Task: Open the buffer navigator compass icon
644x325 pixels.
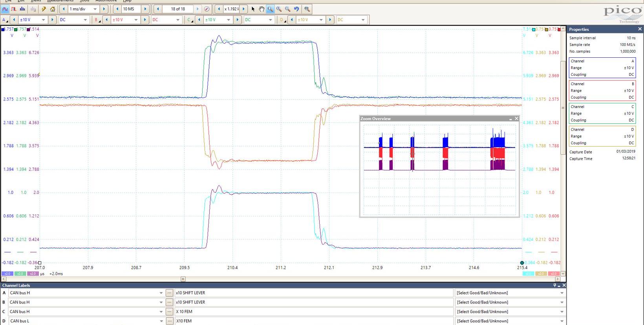Action: click(207, 9)
